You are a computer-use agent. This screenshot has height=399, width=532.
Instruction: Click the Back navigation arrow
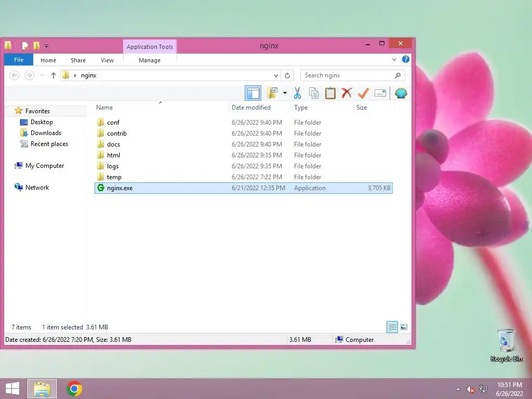[x=14, y=75]
